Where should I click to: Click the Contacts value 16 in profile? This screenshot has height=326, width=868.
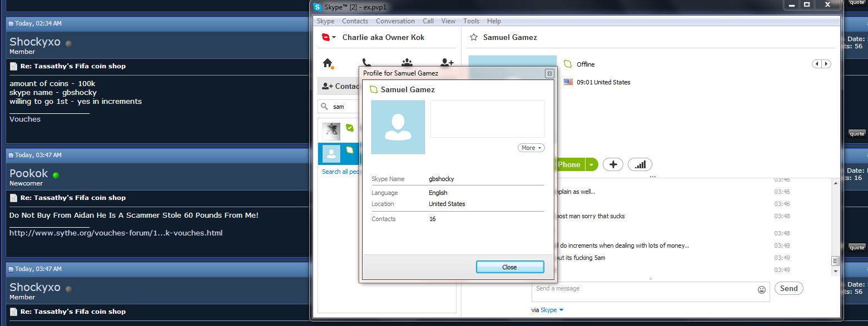(432, 219)
